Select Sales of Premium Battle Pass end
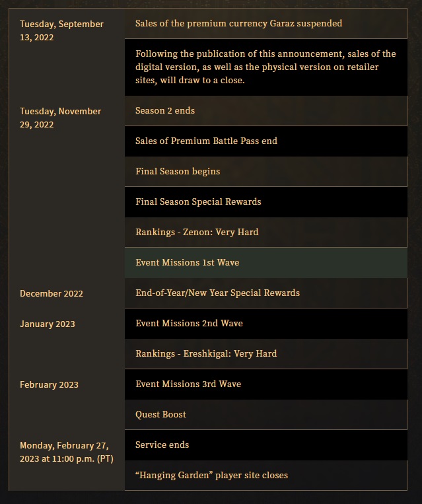Viewport: 422px width, 504px height. 265,141
